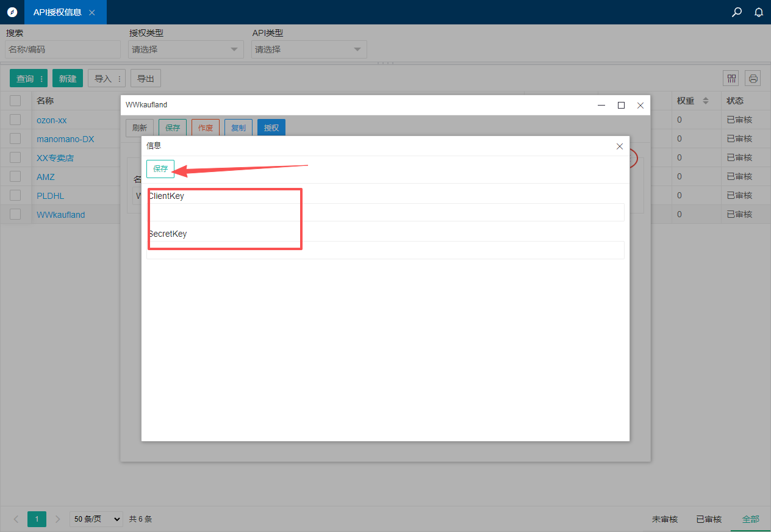Click the ClientKey input field

(385, 212)
